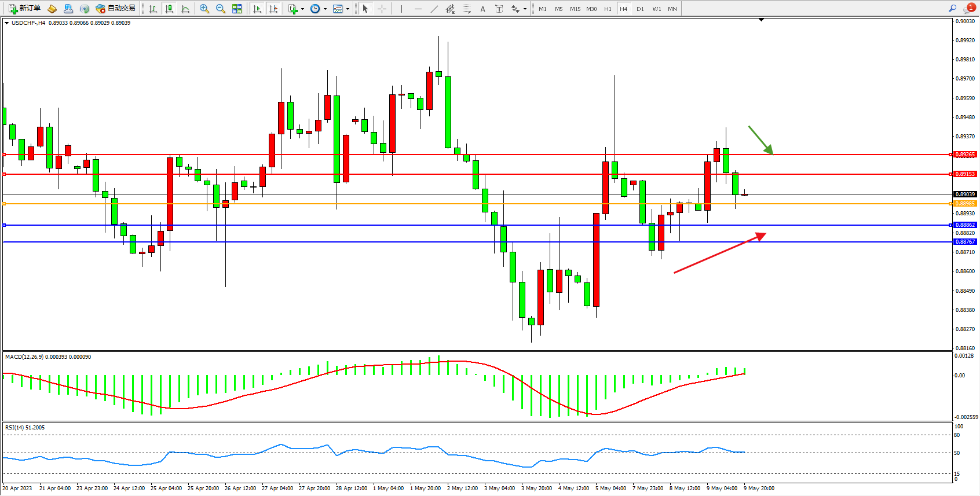Zoom in on the chart
Viewport: 980px width, 496px height.
(x=204, y=9)
